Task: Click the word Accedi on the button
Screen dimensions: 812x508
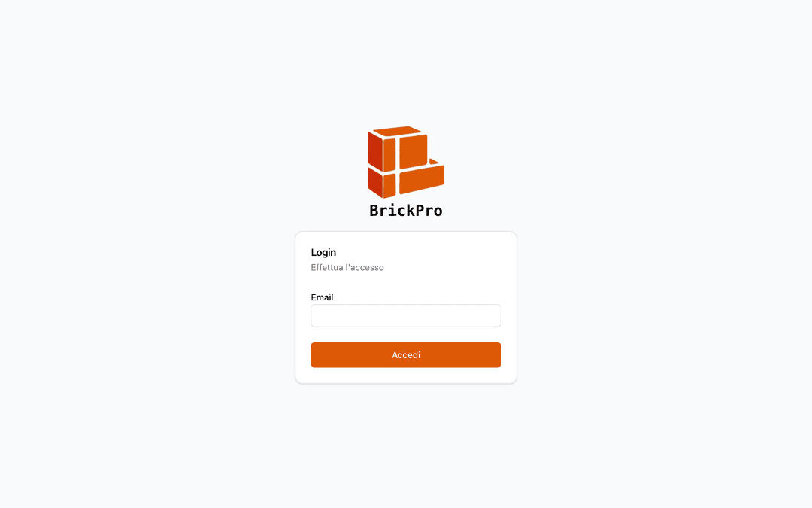Action: point(406,355)
